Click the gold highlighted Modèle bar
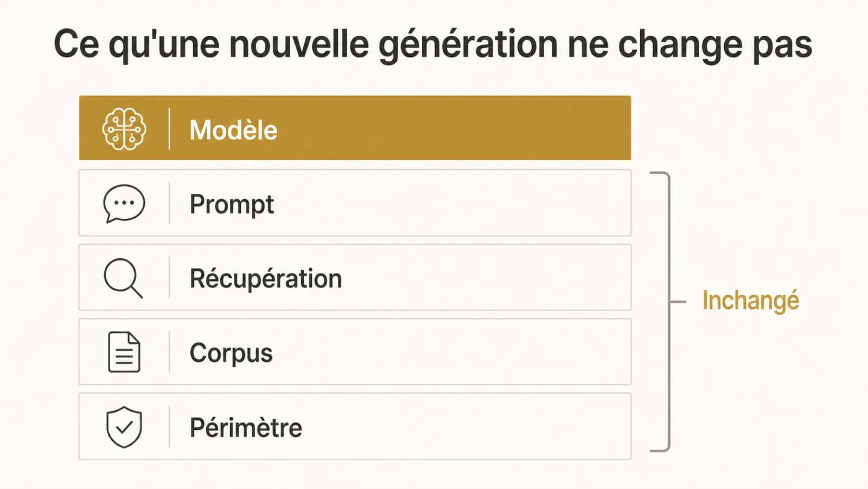Image resolution: width=868 pixels, height=489 pixels. pos(355,128)
